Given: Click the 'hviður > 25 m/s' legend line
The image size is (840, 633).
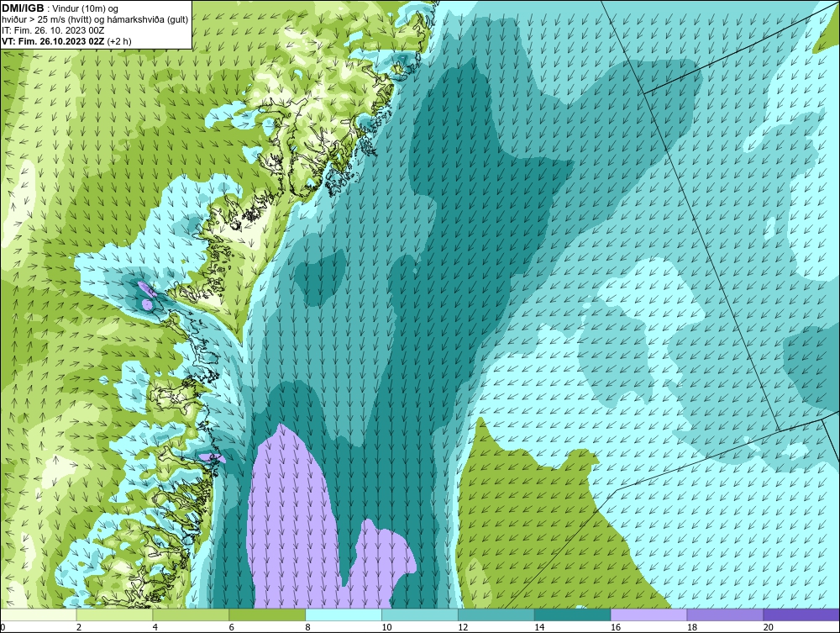Looking at the screenshot, I should 95,20.
